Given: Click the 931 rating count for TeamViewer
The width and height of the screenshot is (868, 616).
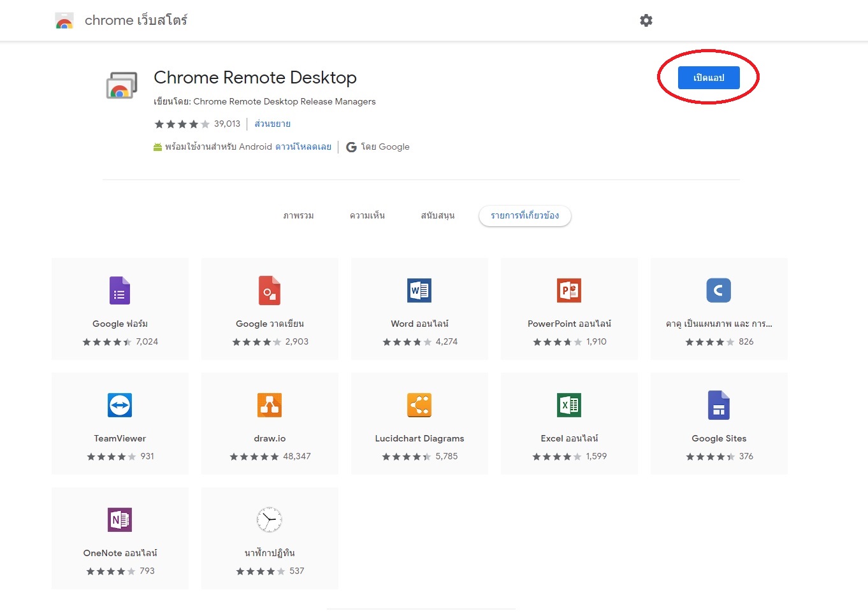Looking at the screenshot, I should point(147,457).
